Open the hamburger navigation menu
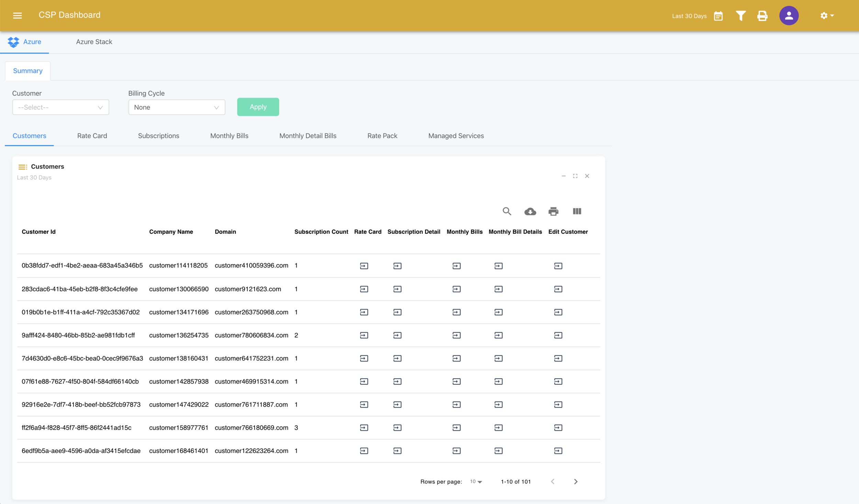The width and height of the screenshot is (859, 504). tap(18, 15)
